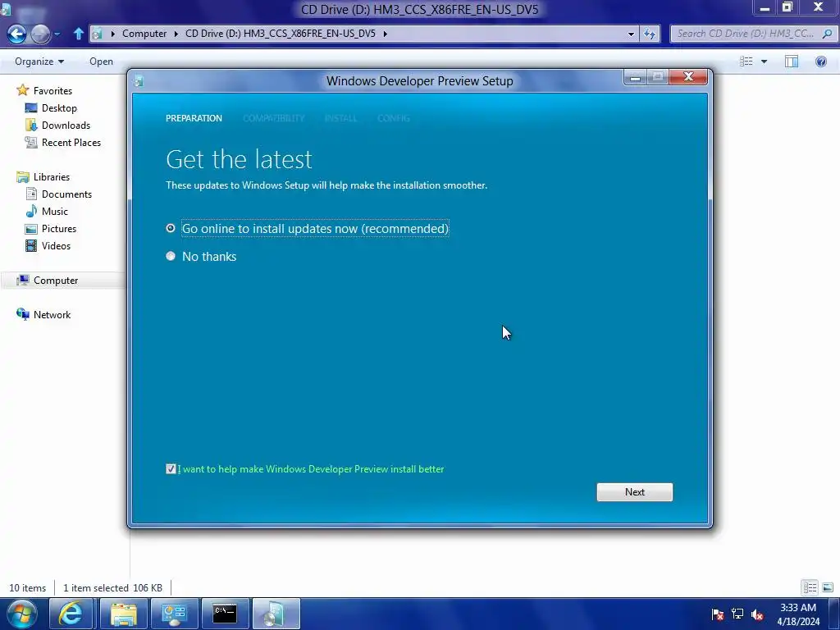Click the Setup dialog title bar icon
Image resolution: width=840 pixels, height=630 pixels.
click(x=139, y=81)
